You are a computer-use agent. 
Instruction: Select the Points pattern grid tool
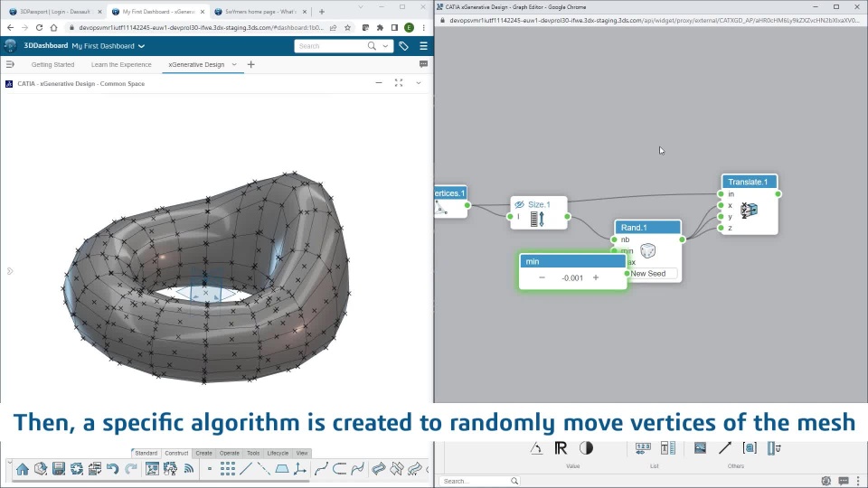[x=228, y=469]
